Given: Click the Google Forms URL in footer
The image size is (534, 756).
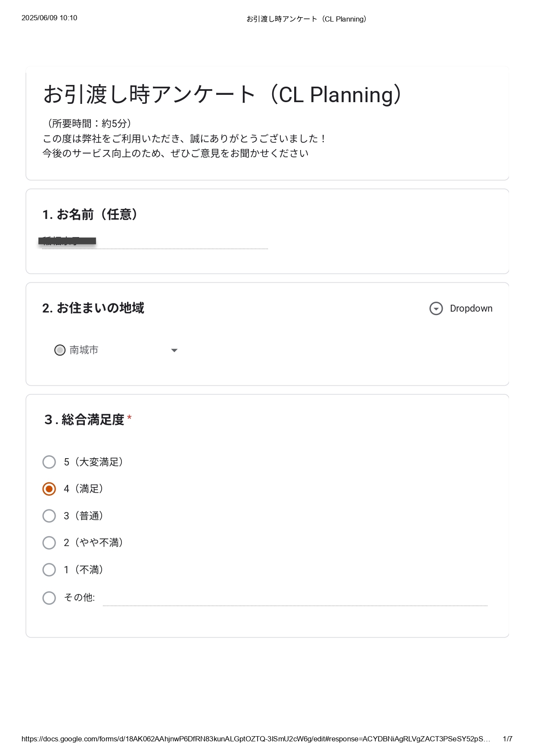Looking at the screenshot, I should click(x=256, y=739).
